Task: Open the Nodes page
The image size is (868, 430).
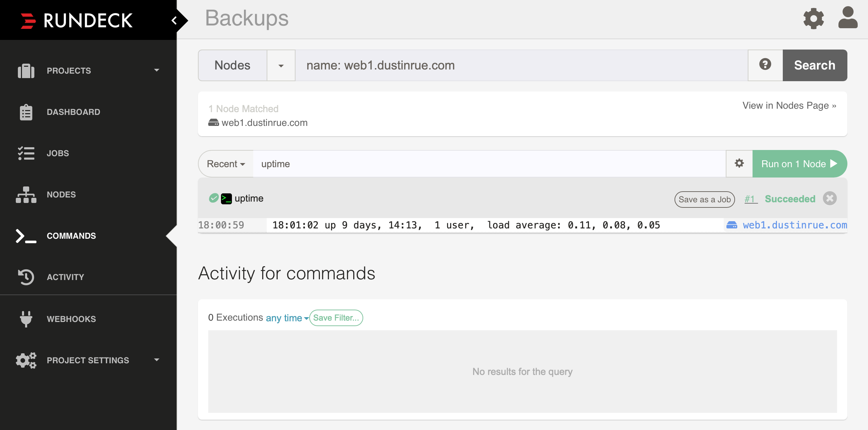Action: click(x=88, y=195)
